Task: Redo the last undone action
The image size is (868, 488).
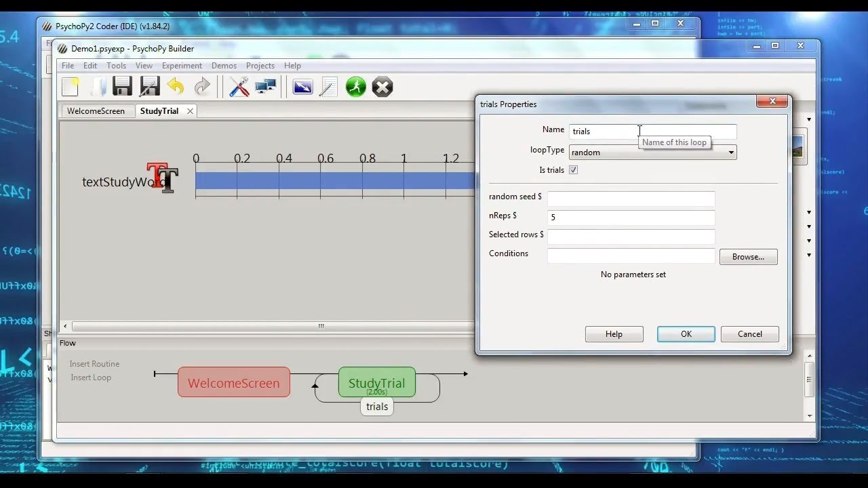Action: coord(202,87)
